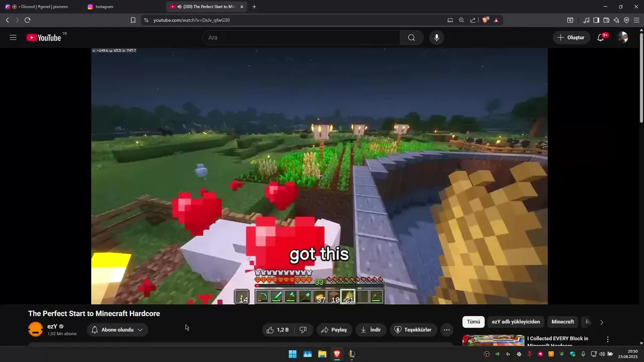Open the tab search icon

[570, 20]
